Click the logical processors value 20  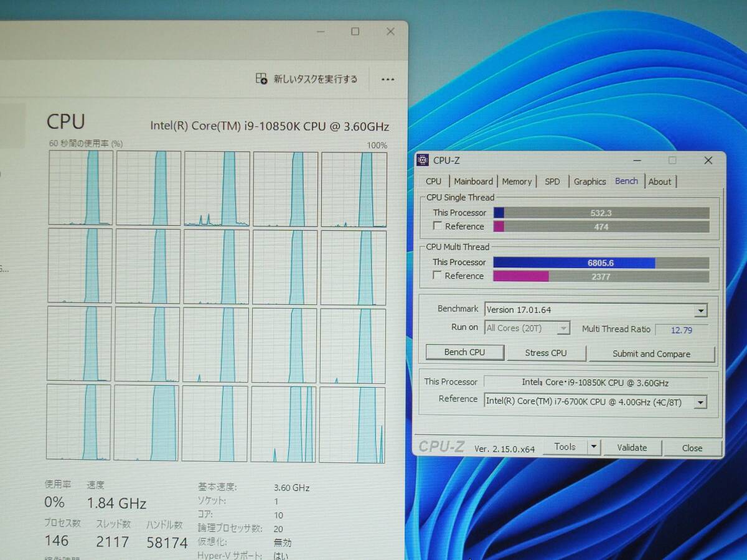[278, 529]
